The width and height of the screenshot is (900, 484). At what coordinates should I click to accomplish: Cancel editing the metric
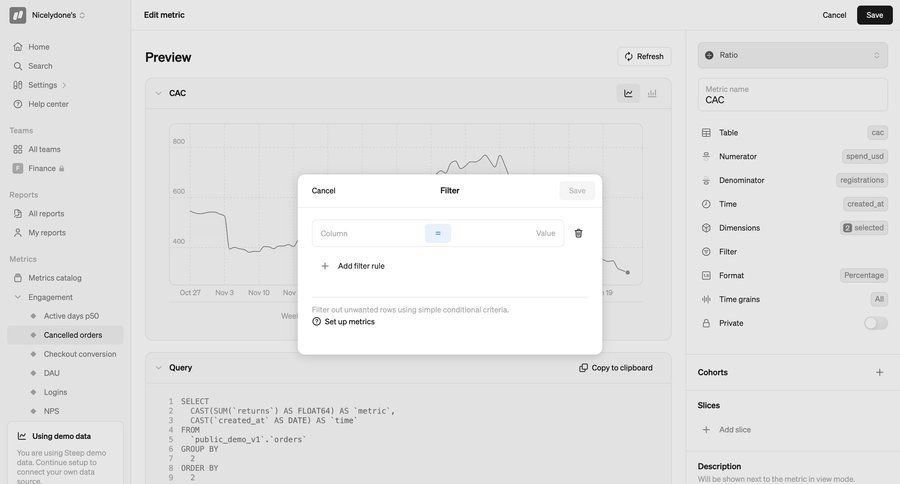point(834,15)
